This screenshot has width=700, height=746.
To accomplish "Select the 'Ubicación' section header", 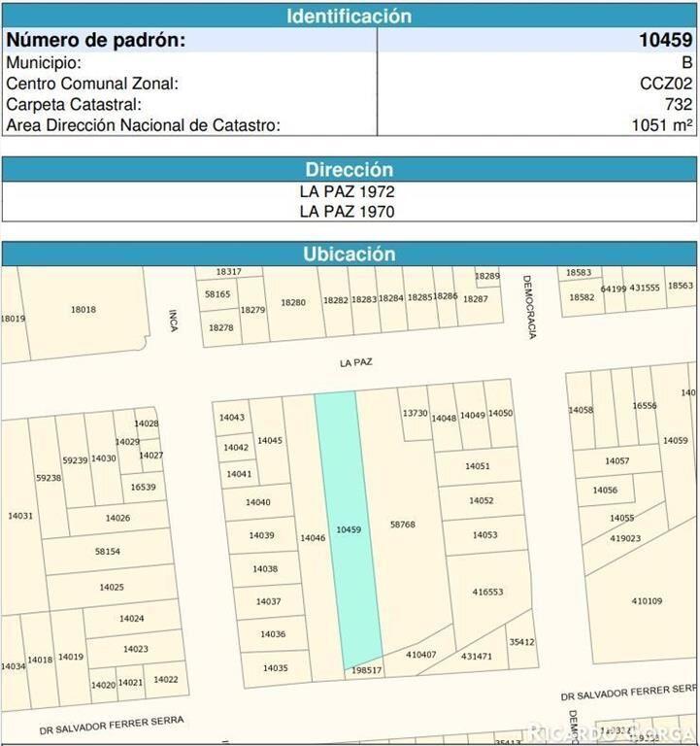I will 350,254.
